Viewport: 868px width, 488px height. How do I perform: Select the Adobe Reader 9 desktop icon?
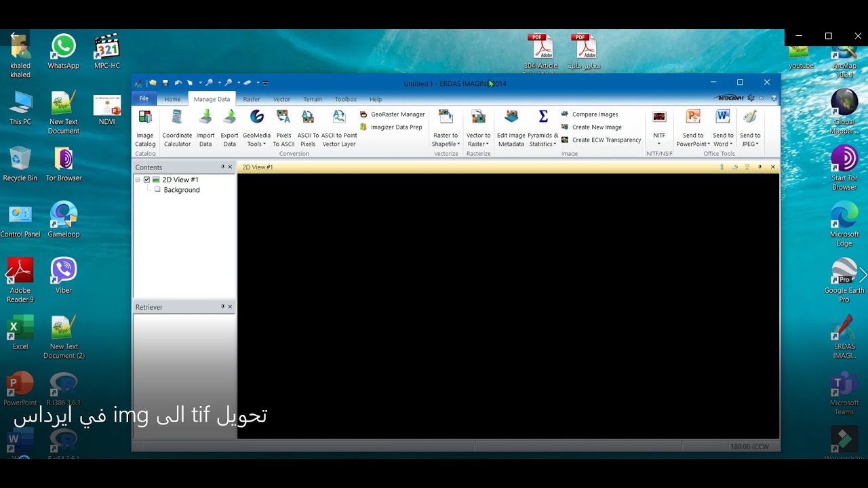pos(20,281)
